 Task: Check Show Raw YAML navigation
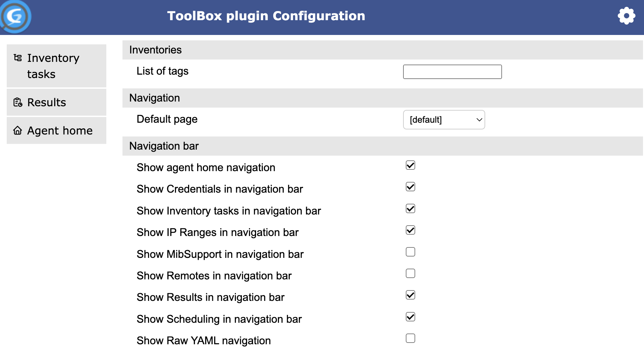tap(410, 338)
